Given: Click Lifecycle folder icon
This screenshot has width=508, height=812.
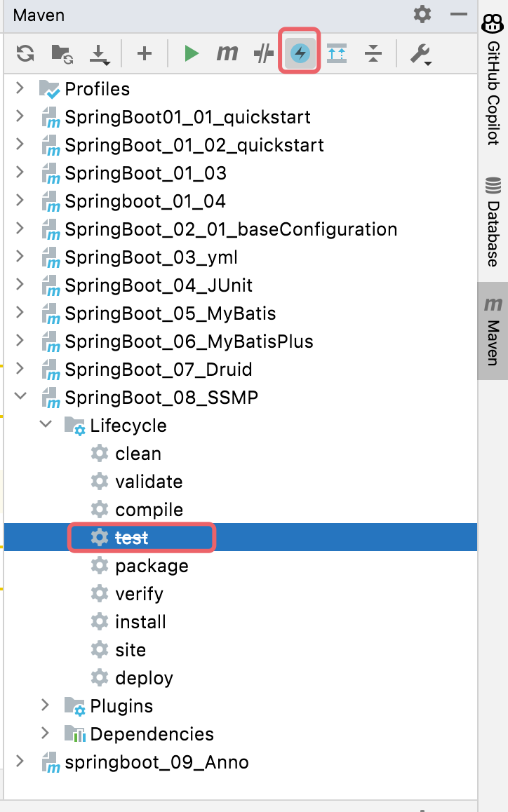Looking at the screenshot, I should [x=74, y=426].
